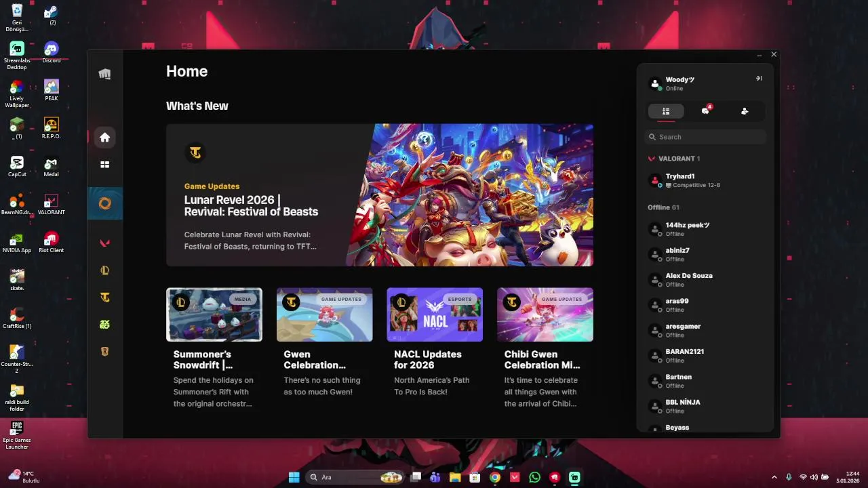The width and height of the screenshot is (868, 488).
Task: Open Lively Wallpaper desktop shortcut
Action: (x=17, y=94)
